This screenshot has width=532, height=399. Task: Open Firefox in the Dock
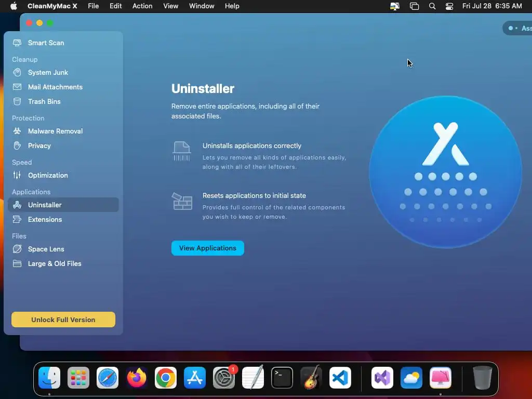137,378
